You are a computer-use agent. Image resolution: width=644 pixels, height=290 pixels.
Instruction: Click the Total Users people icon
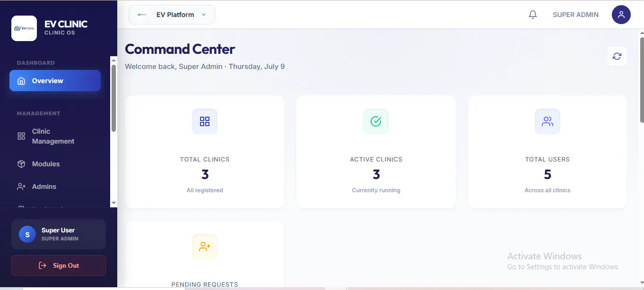[x=548, y=121]
